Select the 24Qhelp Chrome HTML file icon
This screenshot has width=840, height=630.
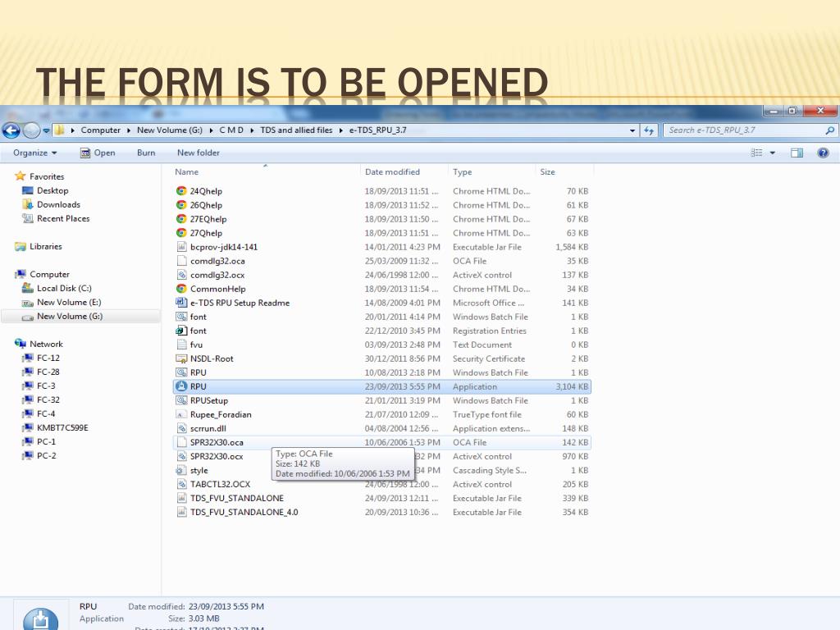pos(181,190)
